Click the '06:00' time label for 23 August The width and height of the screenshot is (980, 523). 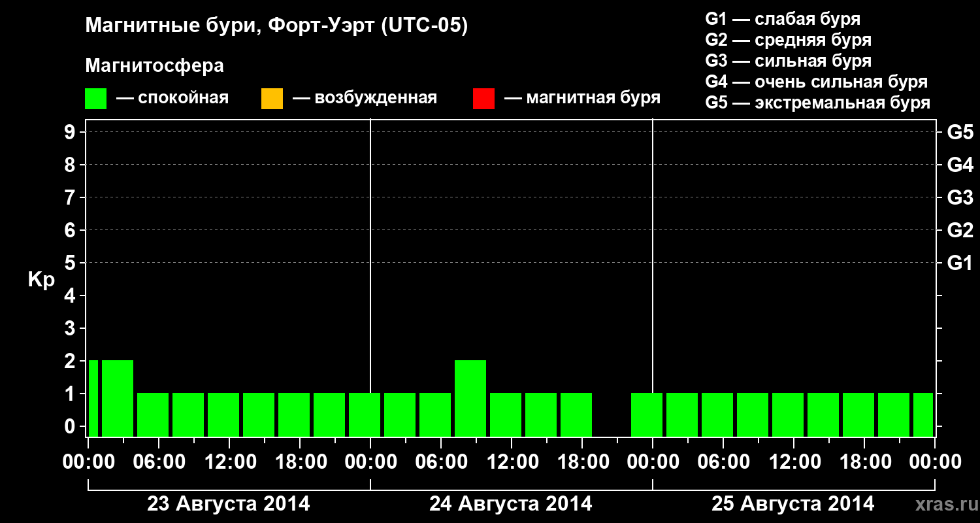click(x=159, y=462)
